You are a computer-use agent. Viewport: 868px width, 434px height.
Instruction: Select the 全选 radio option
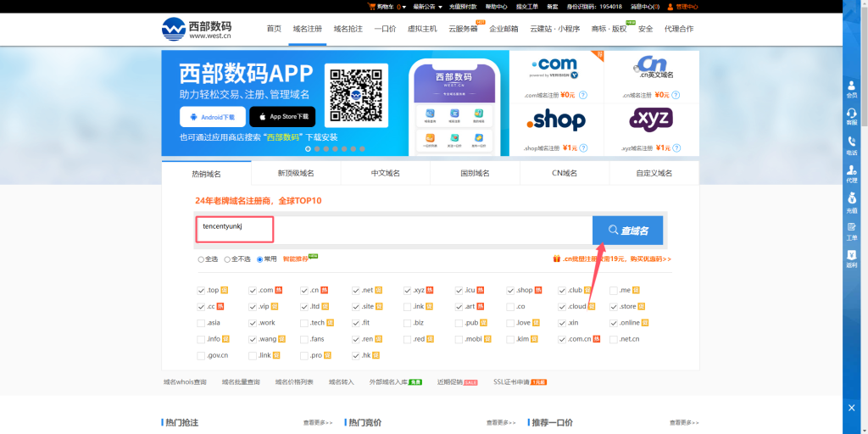tap(201, 259)
